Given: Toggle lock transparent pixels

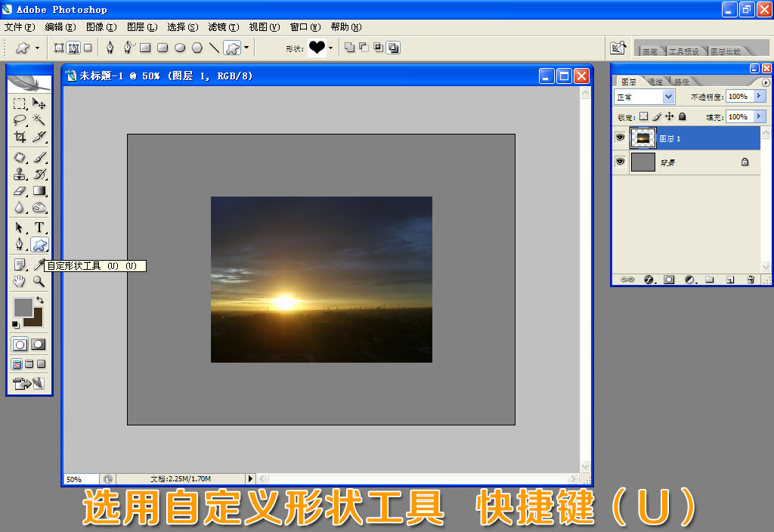Looking at the screenshot, I should point(644,116).
